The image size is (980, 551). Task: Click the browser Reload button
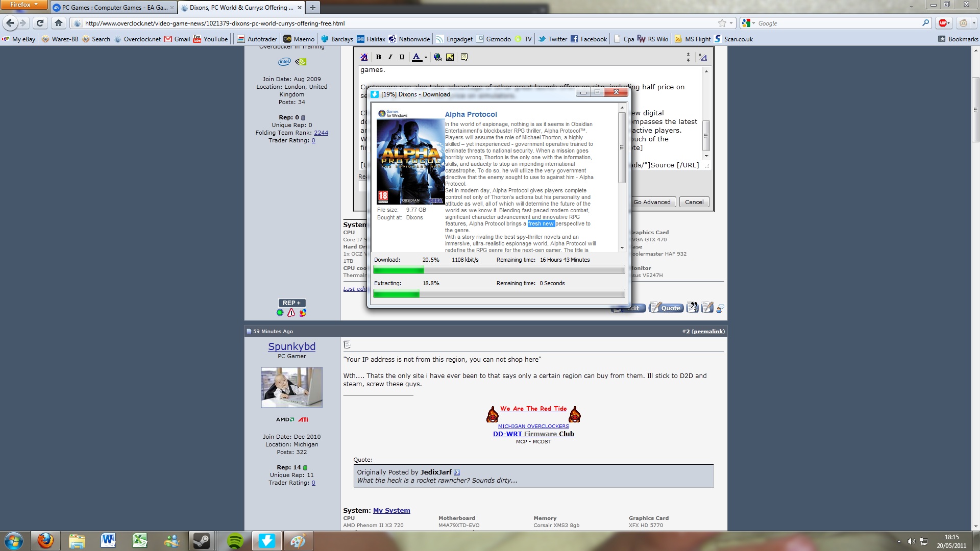pyautogui.click(x=40, y=23)
